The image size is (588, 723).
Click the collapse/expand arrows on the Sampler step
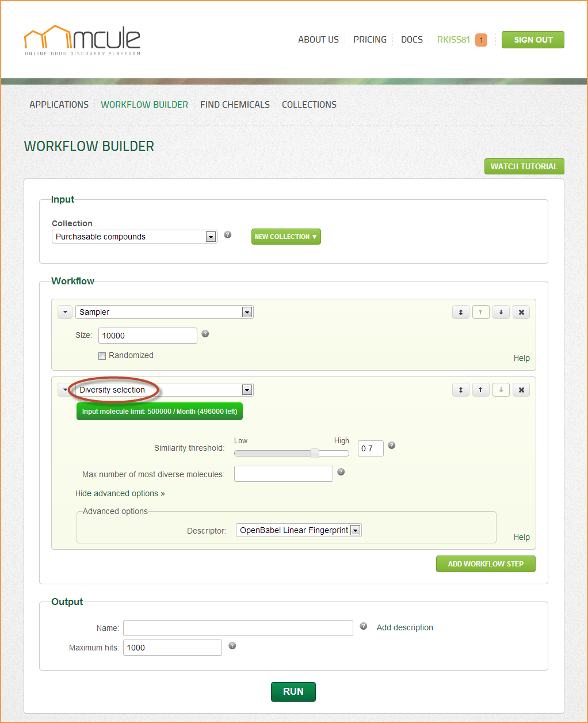pyautogui.click(x=460, y=312)
